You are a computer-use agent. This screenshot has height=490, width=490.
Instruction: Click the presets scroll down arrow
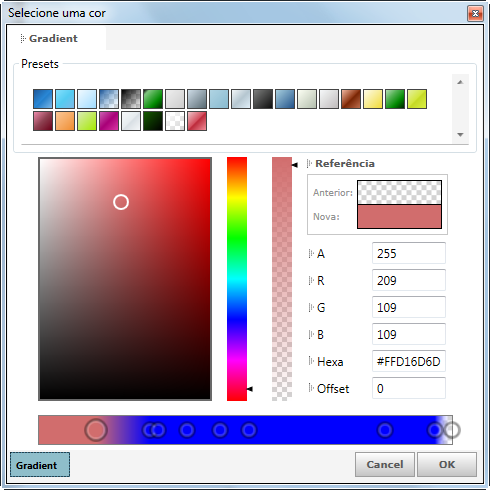click(460, 135)
